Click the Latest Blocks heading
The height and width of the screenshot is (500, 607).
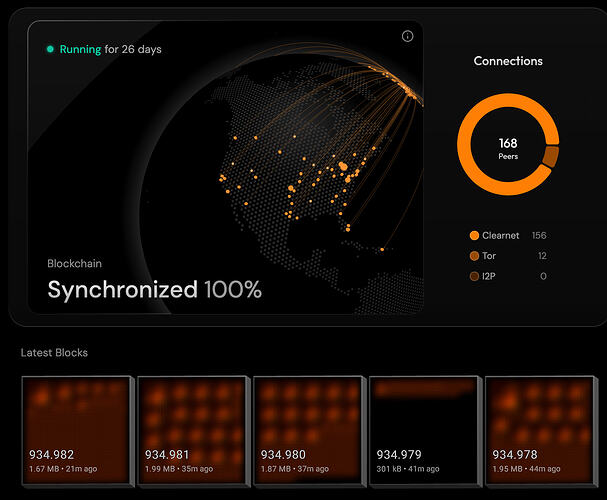(x=54, y=353)
